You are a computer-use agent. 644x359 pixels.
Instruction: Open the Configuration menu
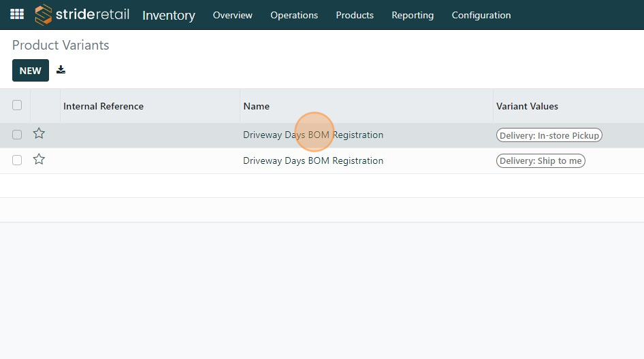(x=481, y=15)
